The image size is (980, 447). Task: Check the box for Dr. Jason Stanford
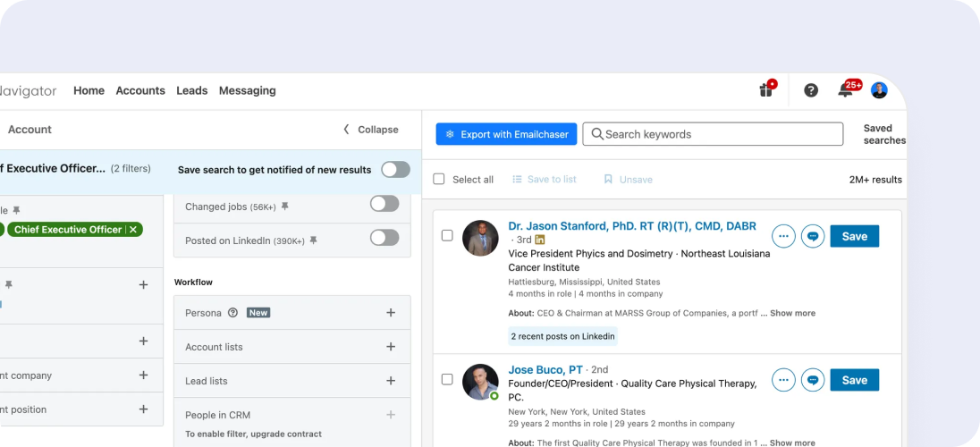(x=447, y=236)
